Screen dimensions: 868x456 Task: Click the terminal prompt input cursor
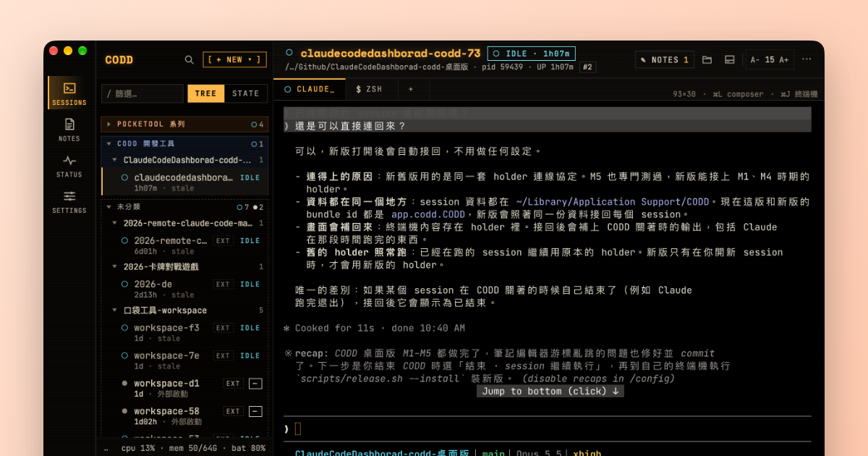tap(298, 428)
